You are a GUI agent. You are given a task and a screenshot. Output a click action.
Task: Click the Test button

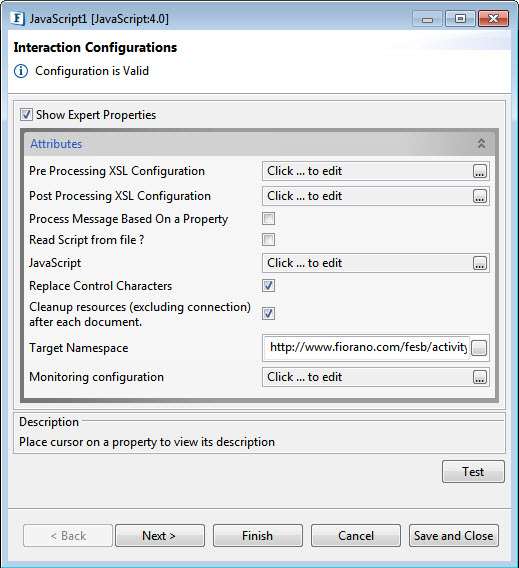click(x=473, y=472)
